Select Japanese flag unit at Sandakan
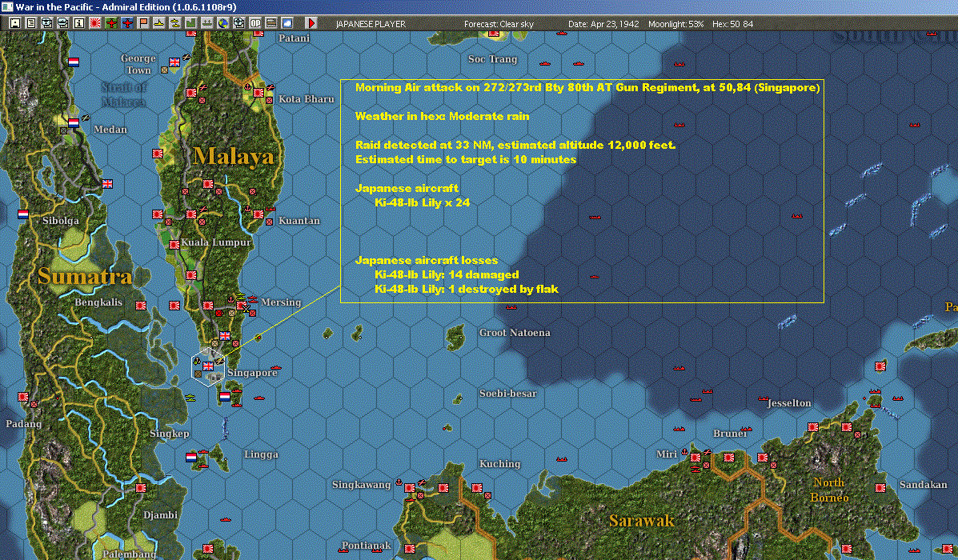The height and width of the screenshot is (560, 958). click(880, 488)
